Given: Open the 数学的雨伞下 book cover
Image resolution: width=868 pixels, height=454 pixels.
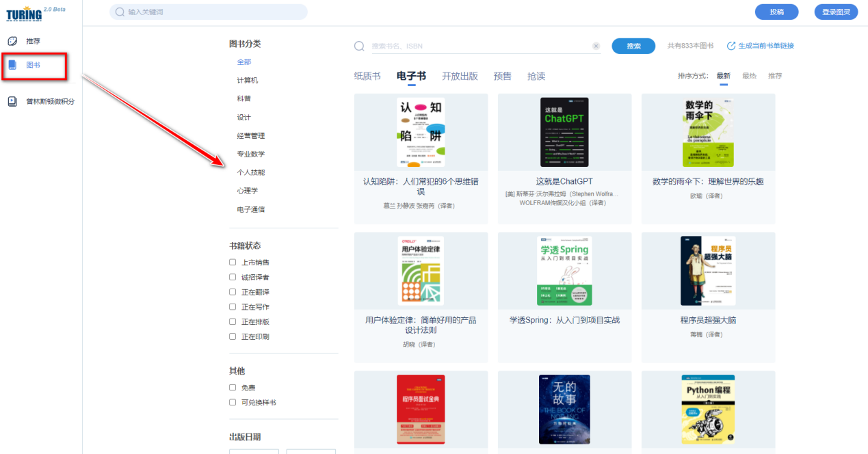Looking at the screenshot, I should [x=708, y=132].
